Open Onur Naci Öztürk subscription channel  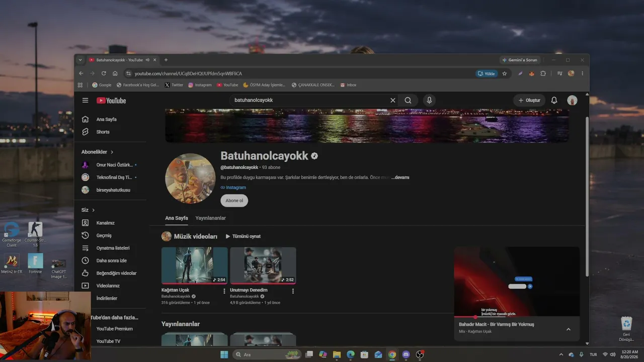(x=110, y=165)
